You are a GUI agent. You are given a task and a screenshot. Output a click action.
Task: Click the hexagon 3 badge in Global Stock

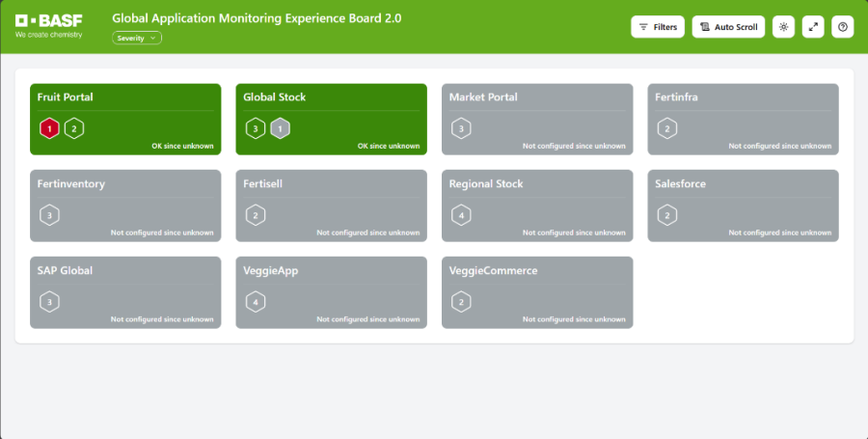click(x=256, y=128)
